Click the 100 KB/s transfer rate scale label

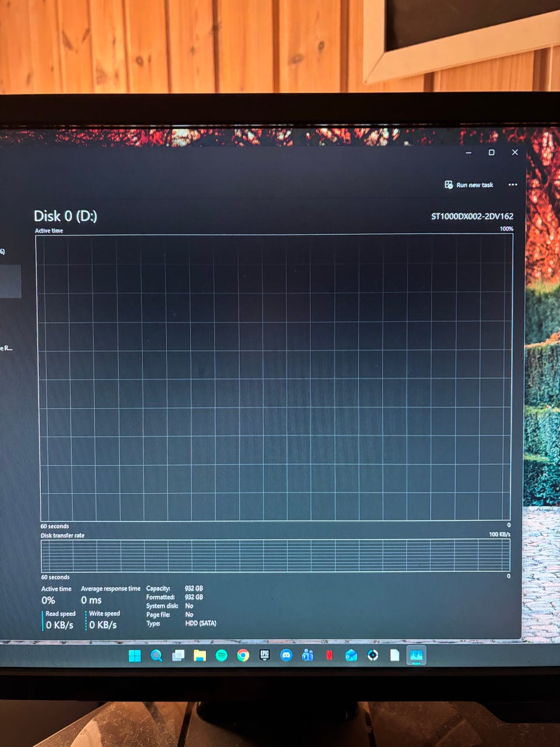click(x=499, y=534)
